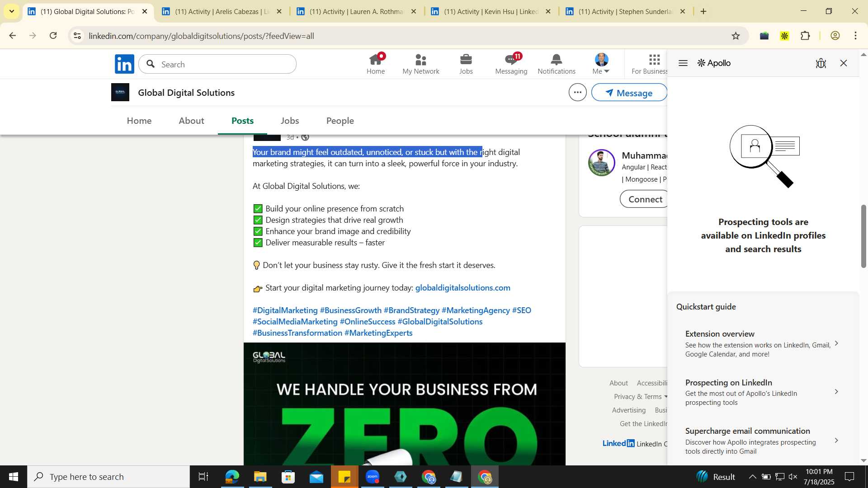Open For Business apps grid
Viewport: 868px width, 488px height.
pyautogui.click(x=650, y=64)
